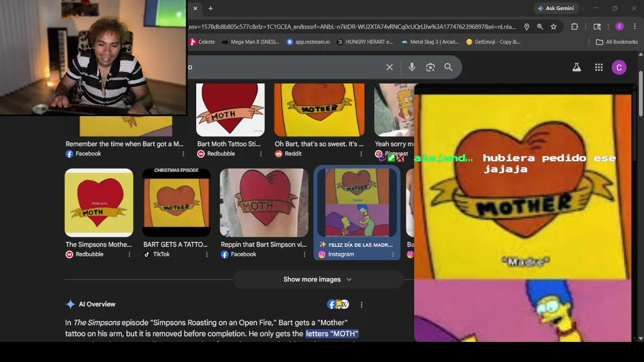Open the All Bookmarks folder
The image size is (644, 362).
(616, 42)
